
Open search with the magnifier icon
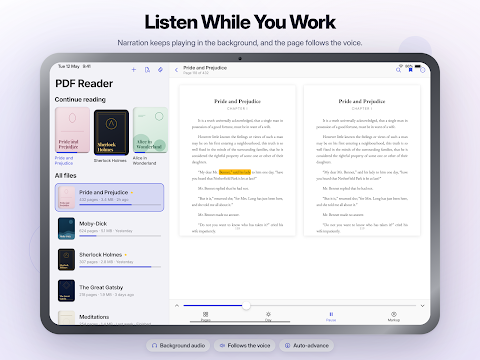[398, 70]
